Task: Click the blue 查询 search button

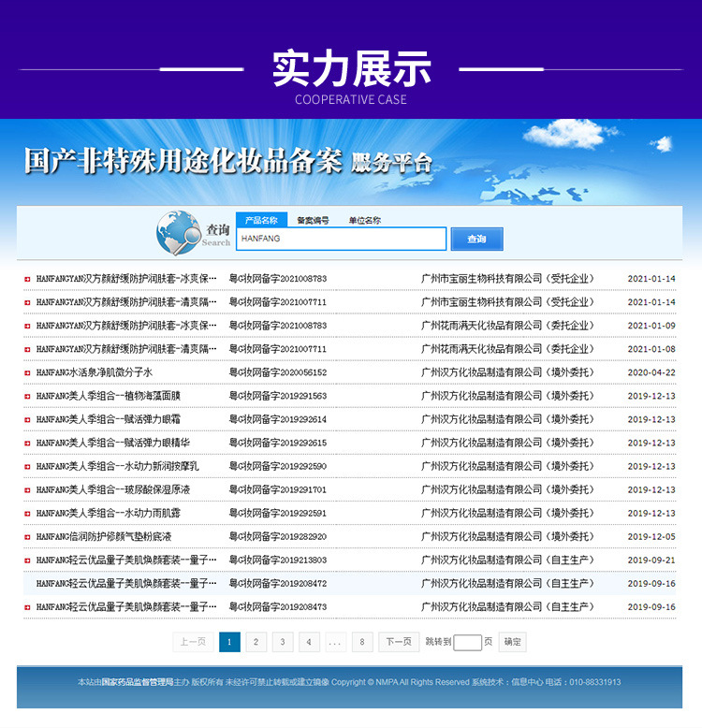Action: coord(476,240)
